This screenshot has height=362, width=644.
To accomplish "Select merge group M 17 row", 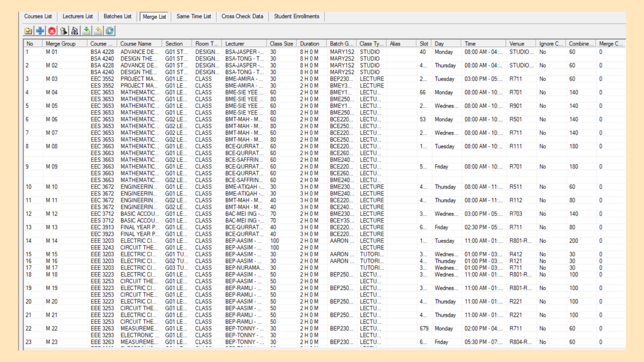I will click(324, 268).
